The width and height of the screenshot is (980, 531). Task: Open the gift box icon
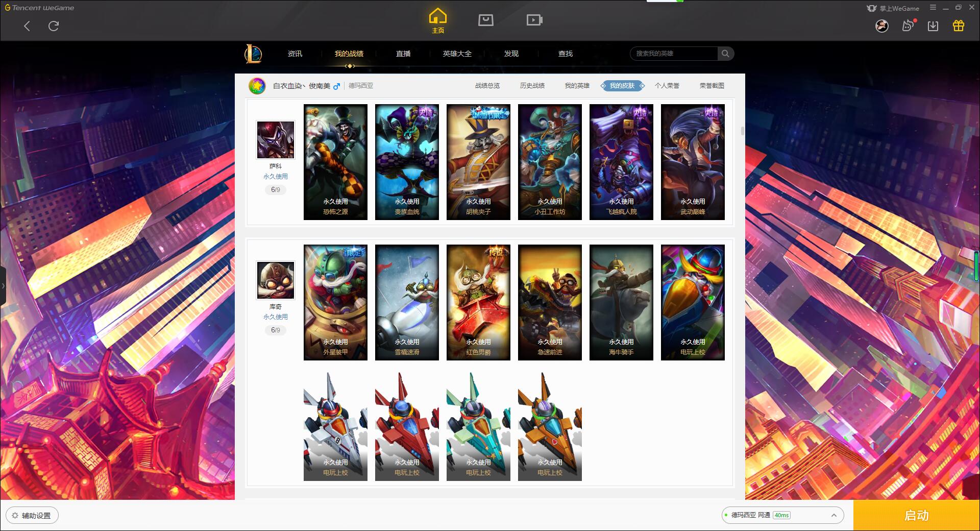pyautogui.click(x=959, y=26)
